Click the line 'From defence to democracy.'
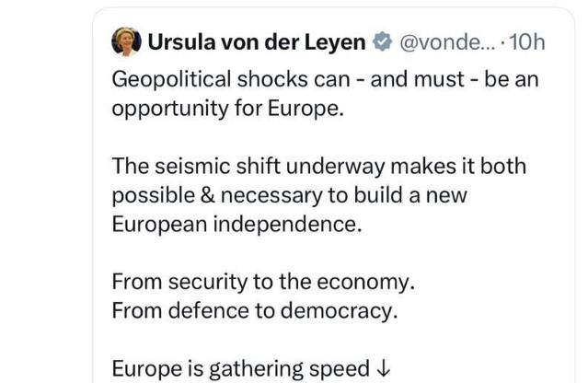The image size is (588, 383). [x=254, y=310]
